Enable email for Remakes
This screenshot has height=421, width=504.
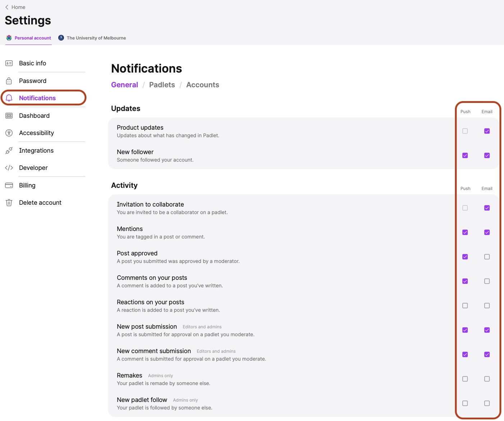pos(487,379)
